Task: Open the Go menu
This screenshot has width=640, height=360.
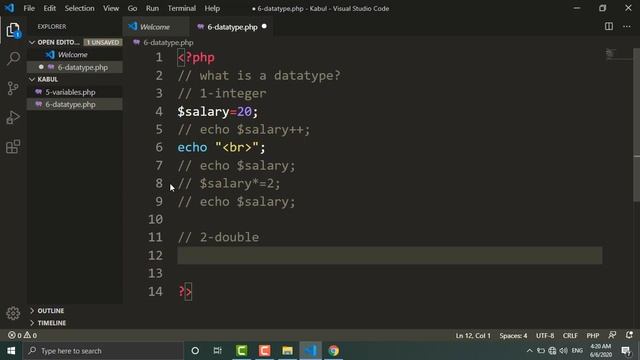Action: coord(132,8)
